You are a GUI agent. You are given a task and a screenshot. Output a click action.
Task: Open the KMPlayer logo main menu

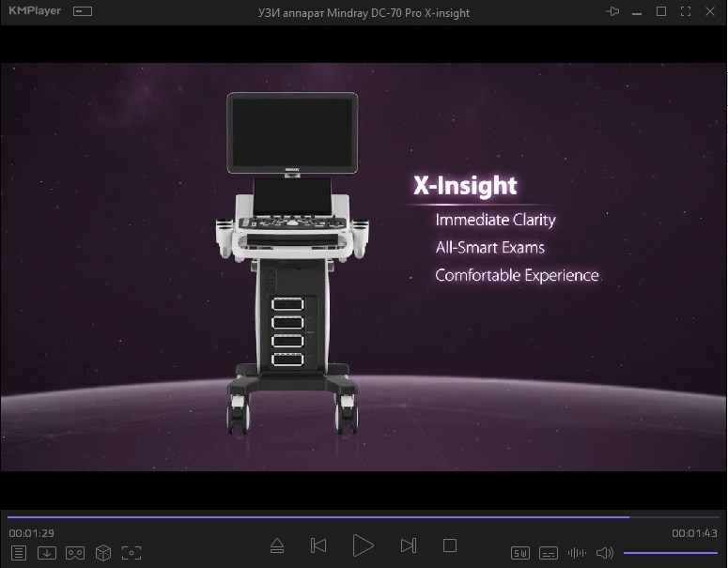(36, 12)
